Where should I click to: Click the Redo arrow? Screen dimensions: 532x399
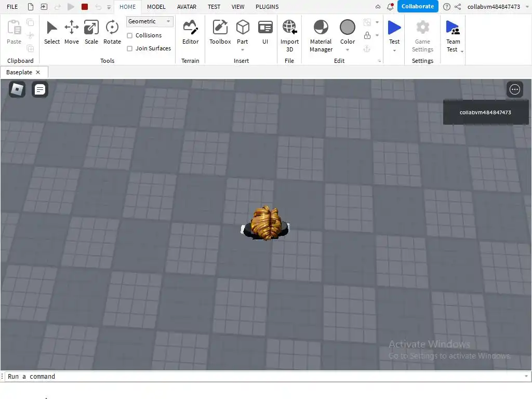point(58,7)
